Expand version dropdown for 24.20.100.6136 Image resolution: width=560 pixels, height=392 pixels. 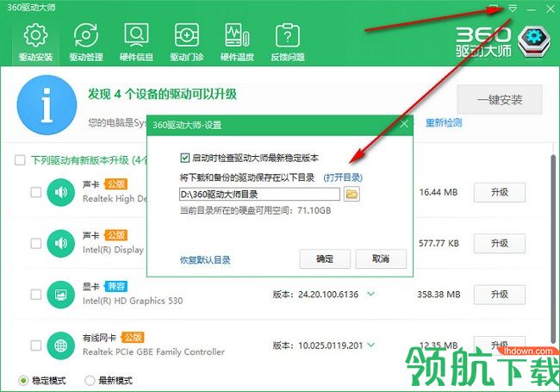(371, 294)
